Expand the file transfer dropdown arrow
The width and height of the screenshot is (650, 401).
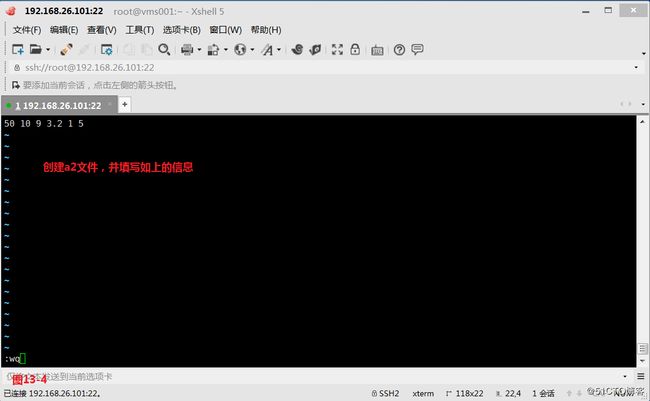click(226, 50)
